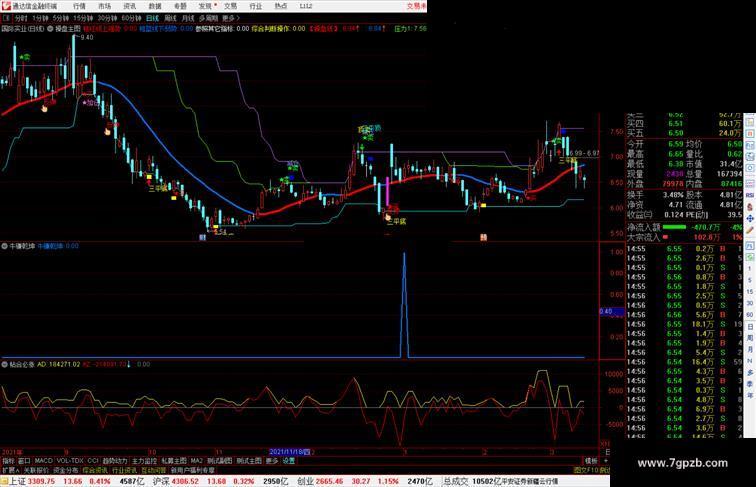The image size is (756, 487).
Task: Select the 主力监控 indicator tab
Action: tap(144, 461)
